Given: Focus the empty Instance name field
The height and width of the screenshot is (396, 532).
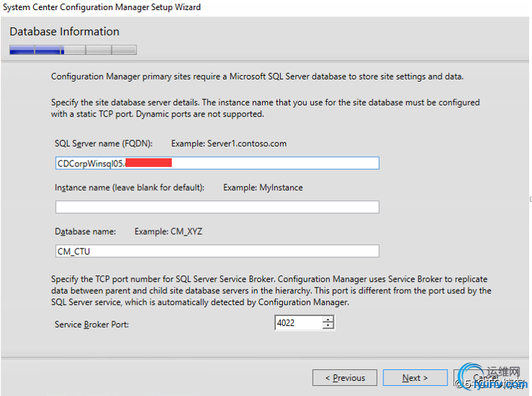Looking at the screenshot, I should (217, 207).
